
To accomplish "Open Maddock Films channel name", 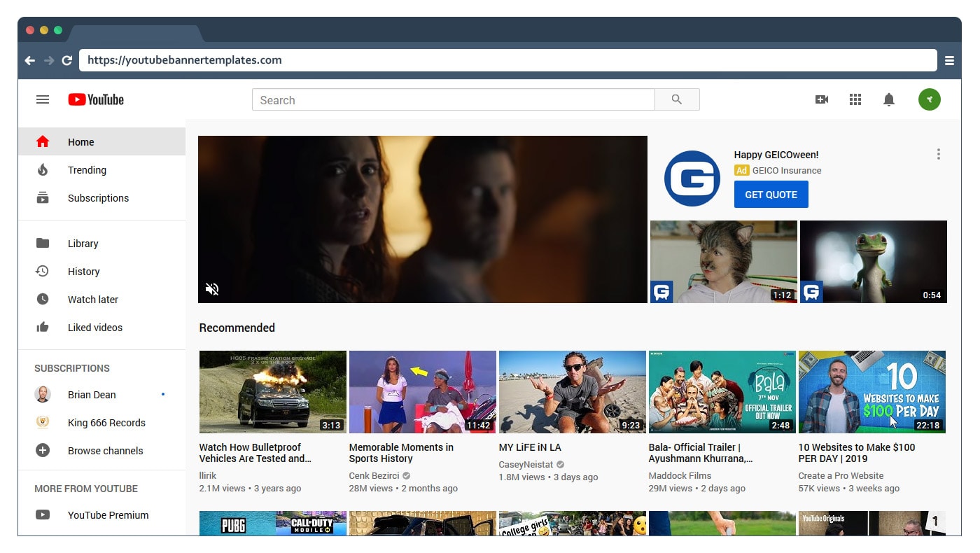I will point(680,475).
